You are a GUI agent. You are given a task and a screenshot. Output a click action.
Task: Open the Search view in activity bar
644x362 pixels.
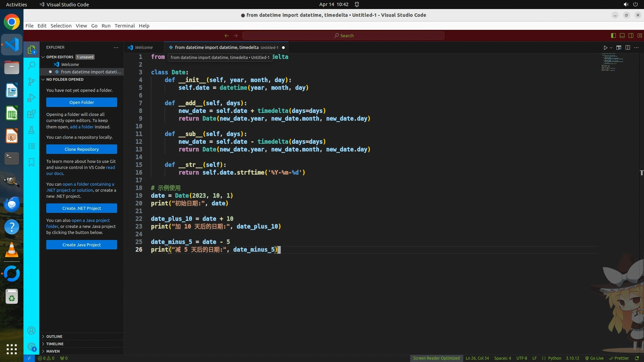pos(32,65)
